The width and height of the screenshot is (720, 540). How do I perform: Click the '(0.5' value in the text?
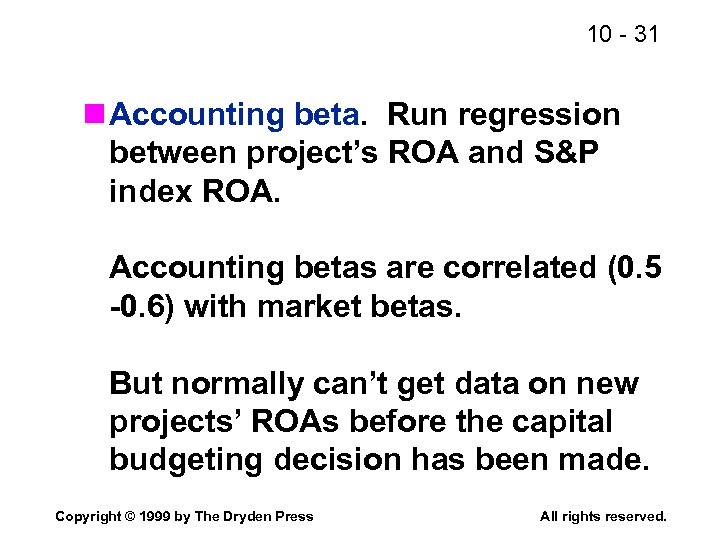pos(634,268)
